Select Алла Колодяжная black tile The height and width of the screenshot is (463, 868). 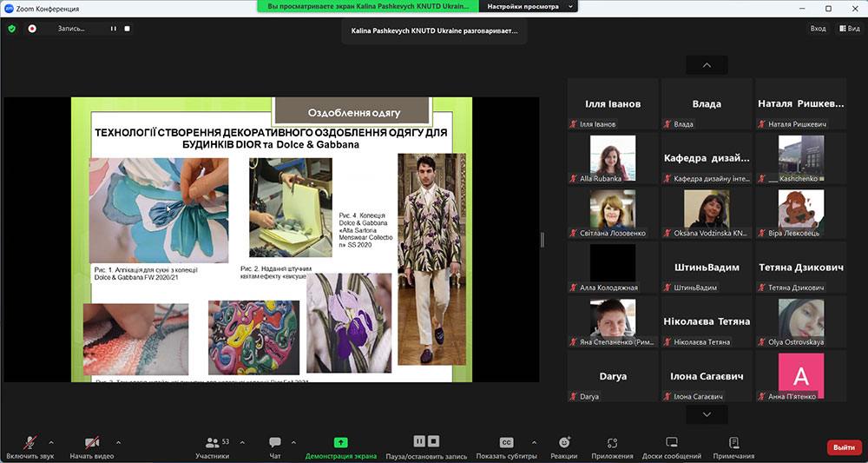tap(613, 267)
